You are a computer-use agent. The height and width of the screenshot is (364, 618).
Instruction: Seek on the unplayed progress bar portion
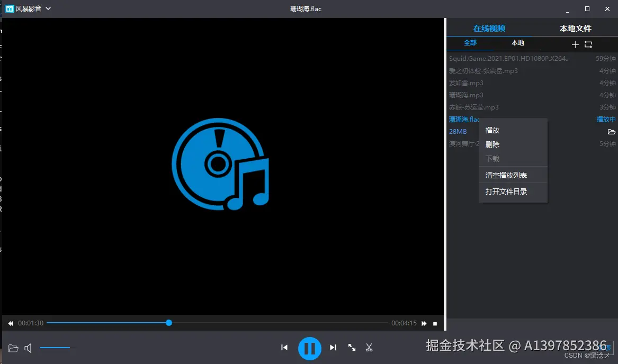(280, 323)
